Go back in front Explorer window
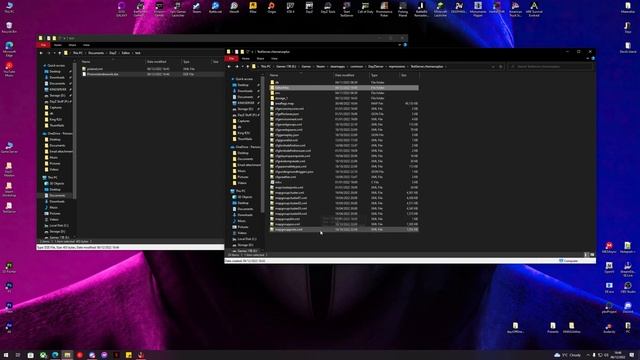 [x=229, y=67]
